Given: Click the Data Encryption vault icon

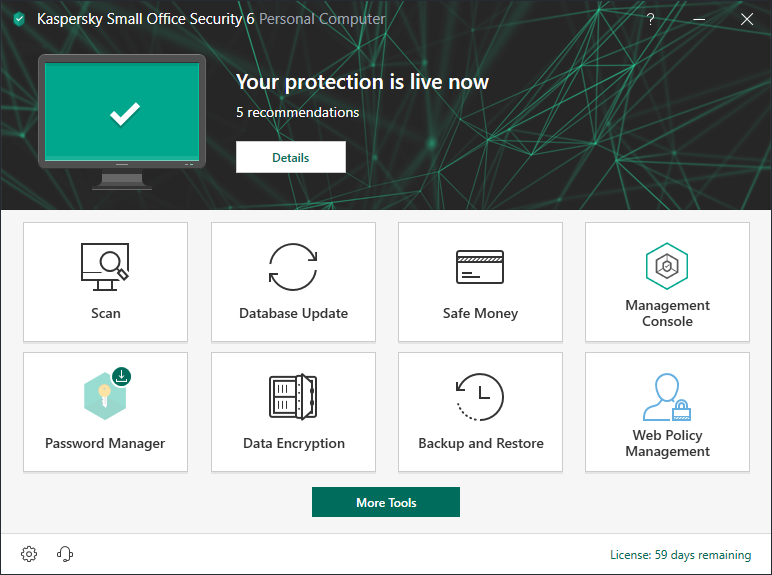Looking at the screenshot, I should click(293, 397).
